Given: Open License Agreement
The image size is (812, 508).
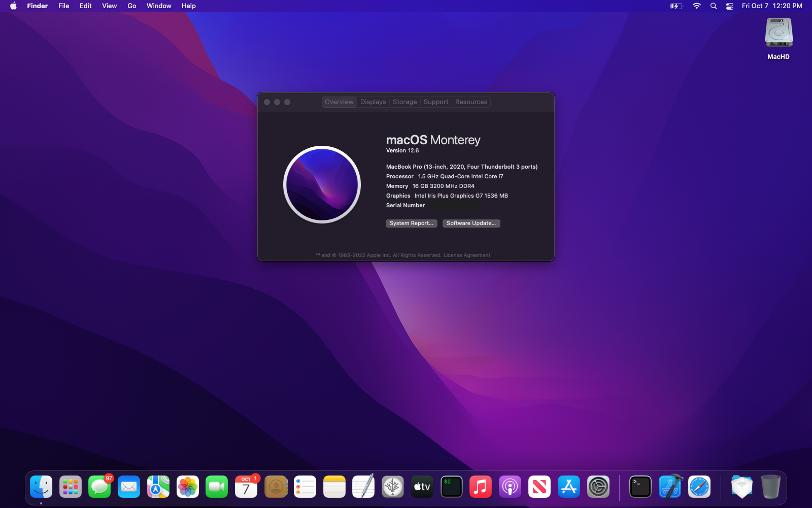Looking at the screenshot, I should pyautogui.click(x=466, y=255).
